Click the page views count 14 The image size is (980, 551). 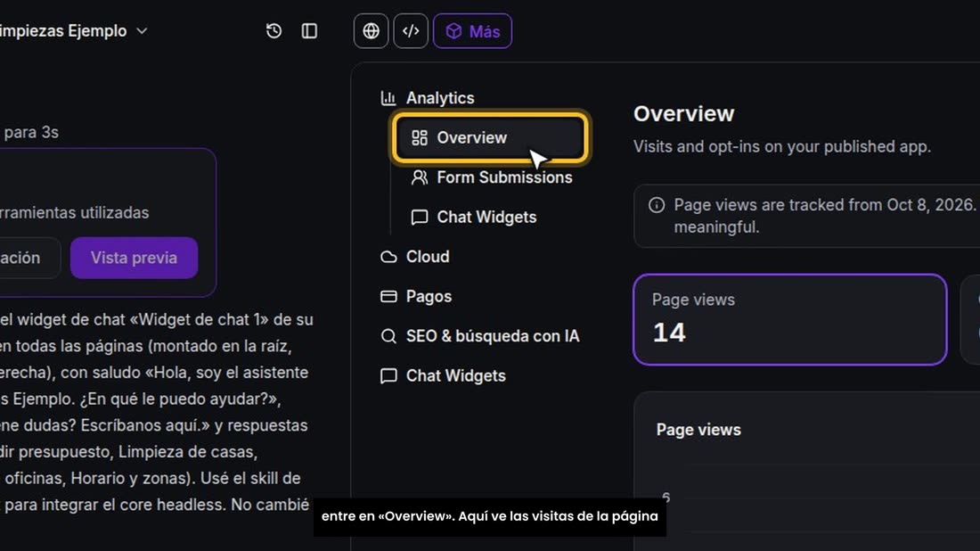pyautogui.click(x=669, y=333)
